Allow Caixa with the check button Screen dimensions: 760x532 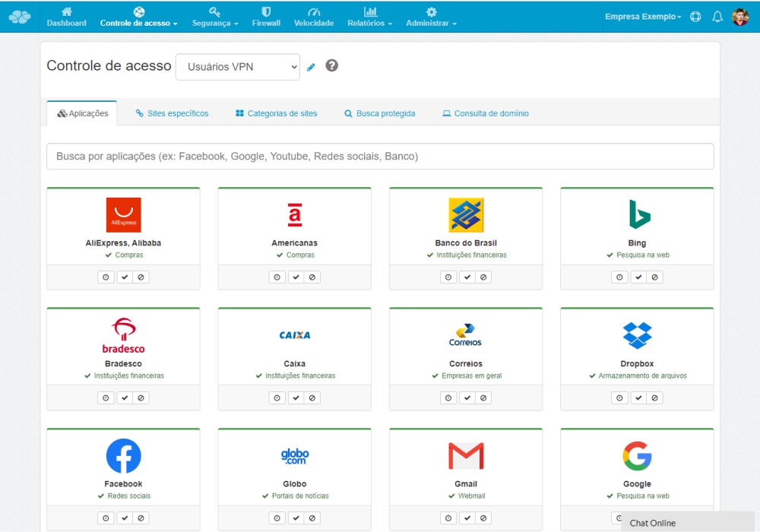pyautogui.click(x=296, y=397)
